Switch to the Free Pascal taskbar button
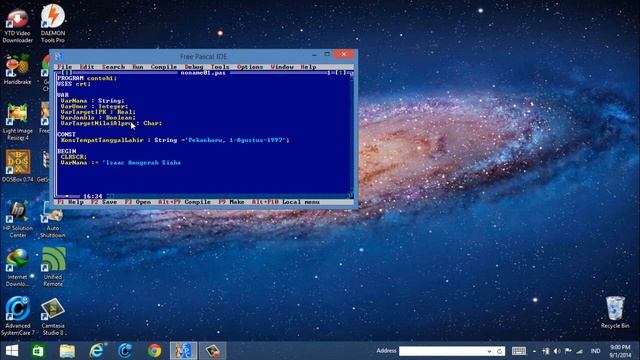Screen dimensions: 640x360 click(184, 351)
